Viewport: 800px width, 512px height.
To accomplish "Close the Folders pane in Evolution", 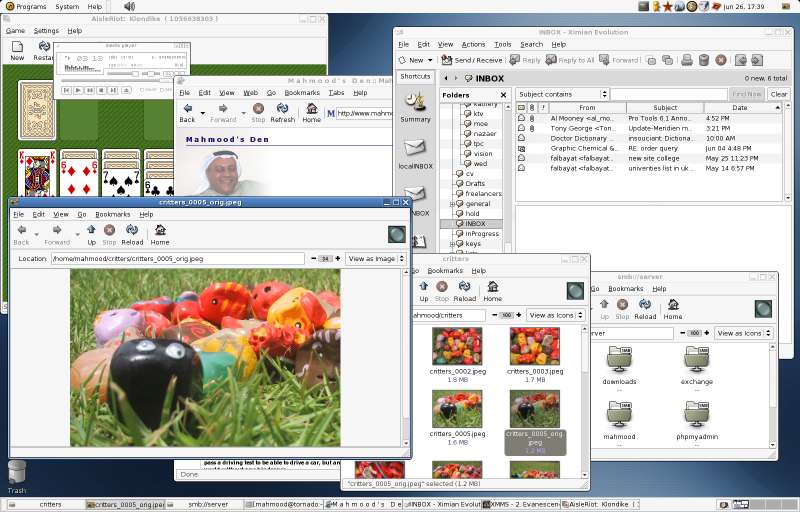I will [x=503, y=95].
